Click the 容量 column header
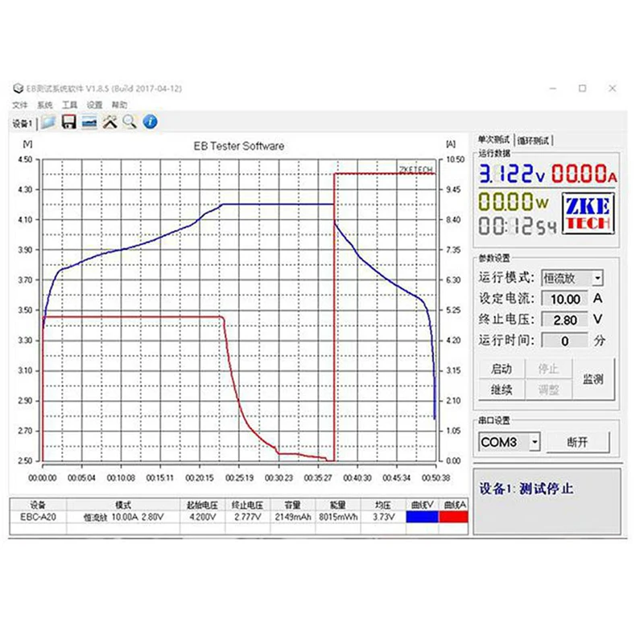The height and width of the screenshot is (644, 644). [293, 505]
